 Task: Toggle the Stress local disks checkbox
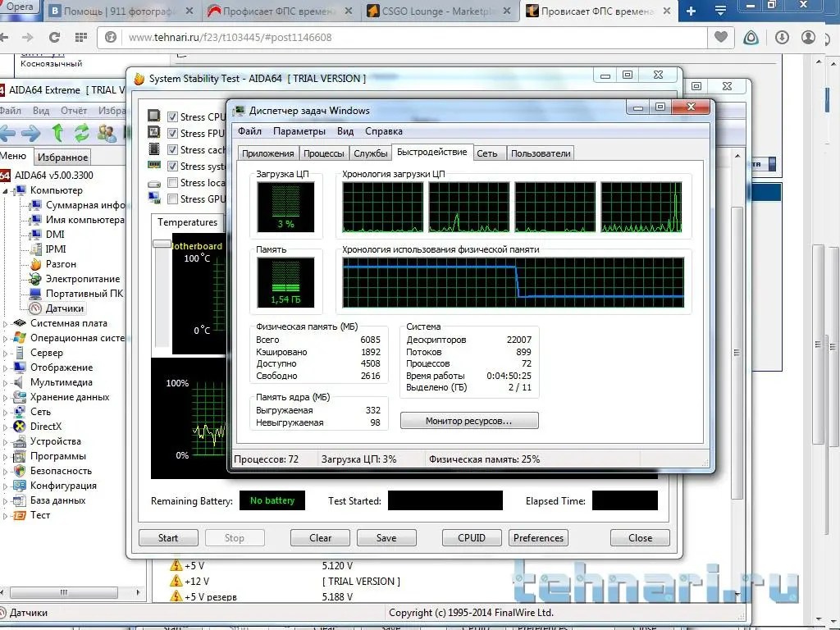[x=173, y=183]
